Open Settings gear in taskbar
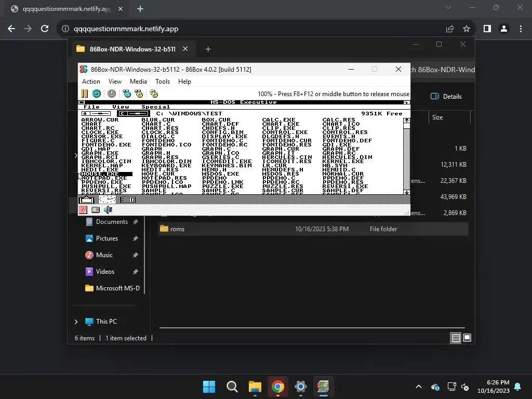This screenshot has width=532, height=399. [301, 387]
